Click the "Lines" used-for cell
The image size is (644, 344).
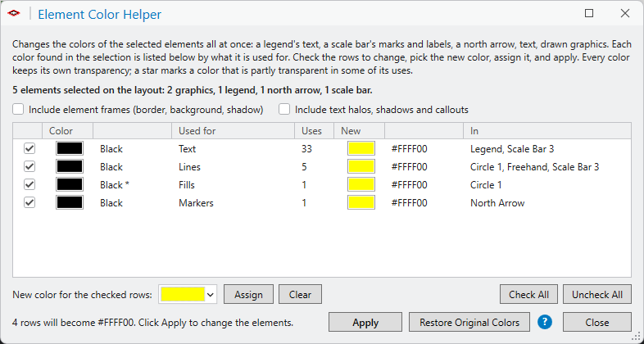click(189, 167)
